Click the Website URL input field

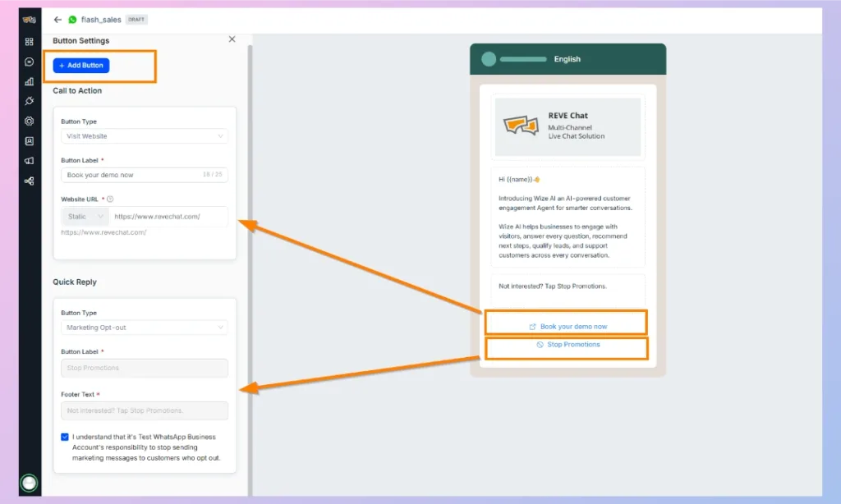coord(168,217)
